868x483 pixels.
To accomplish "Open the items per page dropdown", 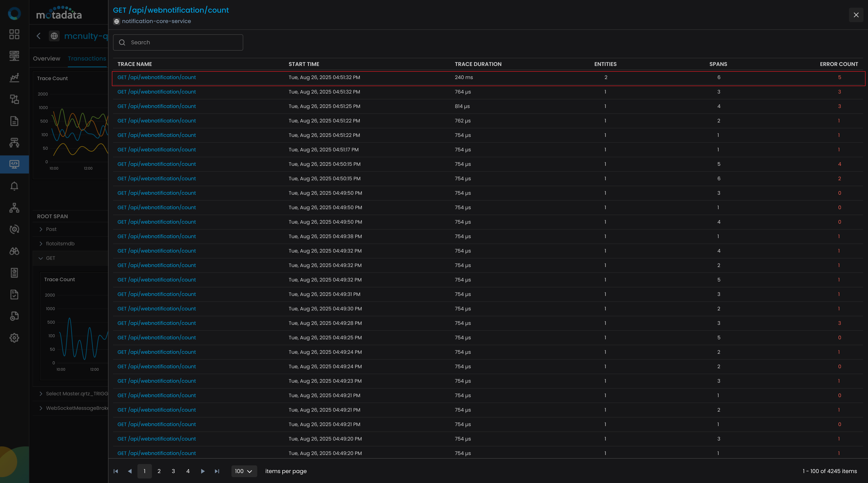I will click(x=244, y=471).
